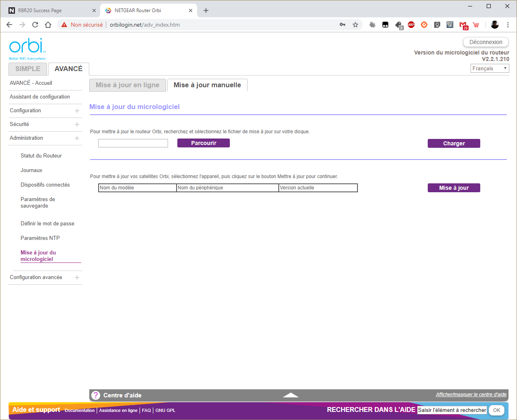Click the firmware file path field

click(x=133, y=143)
